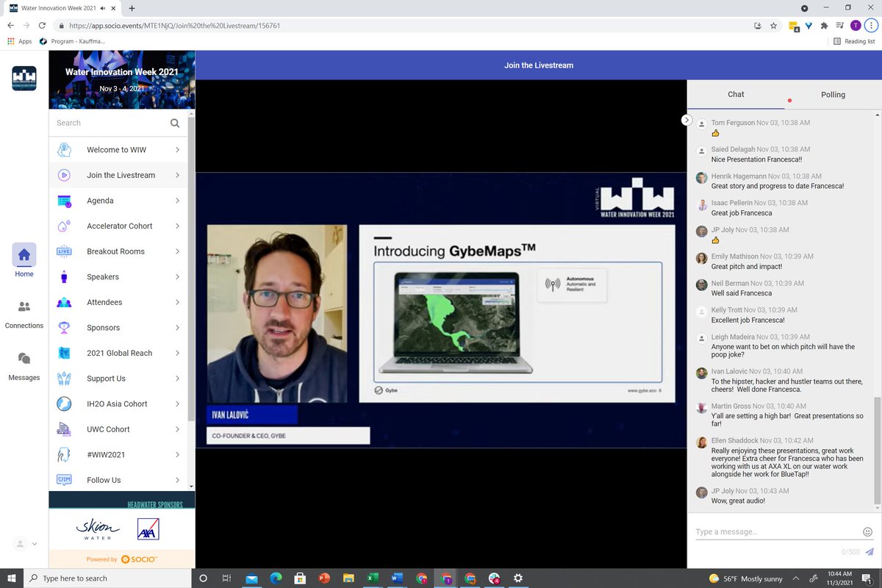Click the Type a message chat field

click(775, 531)
